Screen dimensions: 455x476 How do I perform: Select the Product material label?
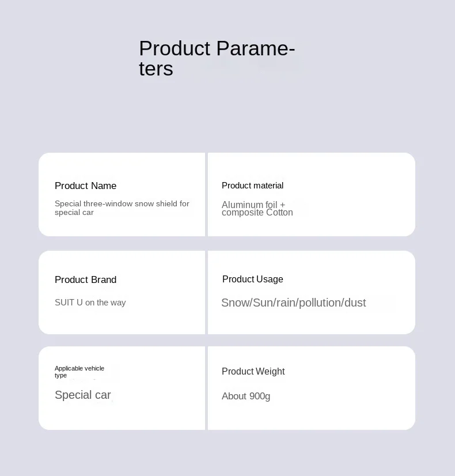point(252,186)
